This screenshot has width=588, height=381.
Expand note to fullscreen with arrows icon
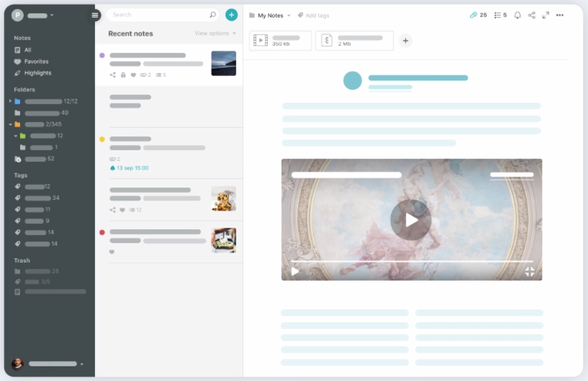pos(546,15)
